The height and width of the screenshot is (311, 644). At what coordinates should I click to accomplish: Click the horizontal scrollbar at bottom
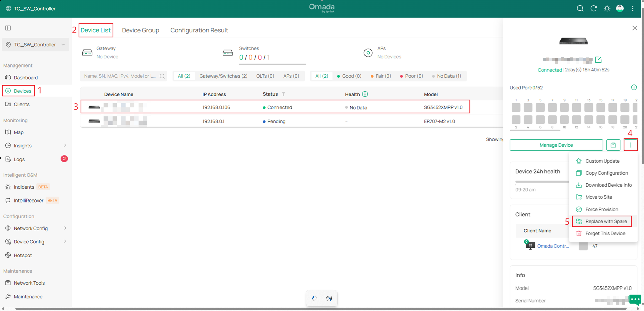321,308
